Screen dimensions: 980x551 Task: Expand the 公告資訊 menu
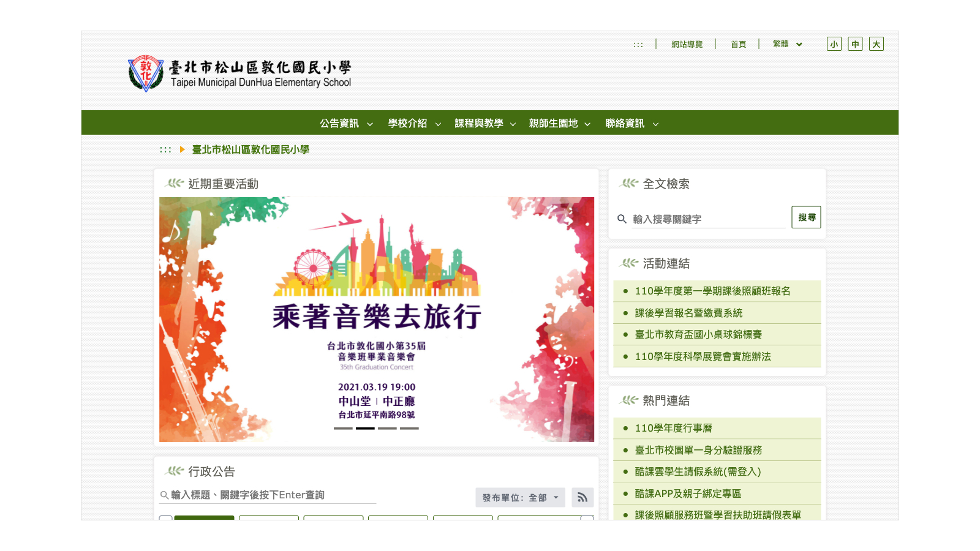346,124
